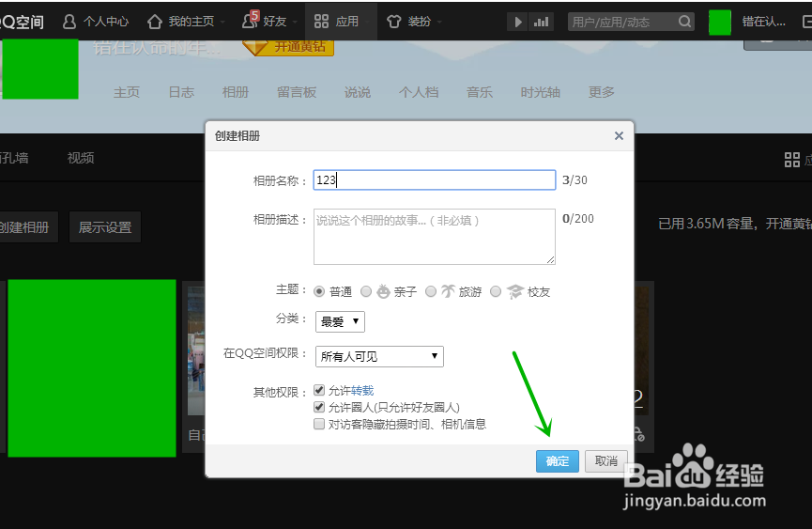
Task: Expand the 我的主页 menu arrow
Action: [x=222, y=23]
